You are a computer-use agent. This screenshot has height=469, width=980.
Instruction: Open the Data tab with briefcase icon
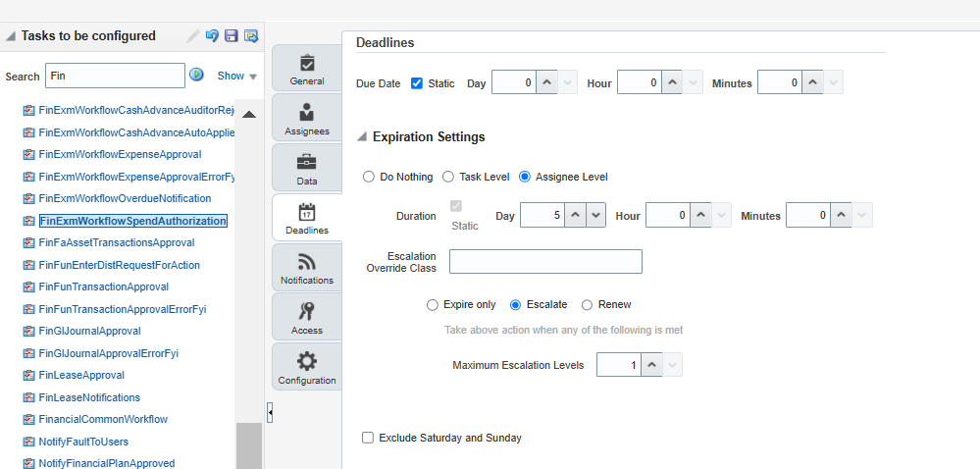click(x=307, y=168)
